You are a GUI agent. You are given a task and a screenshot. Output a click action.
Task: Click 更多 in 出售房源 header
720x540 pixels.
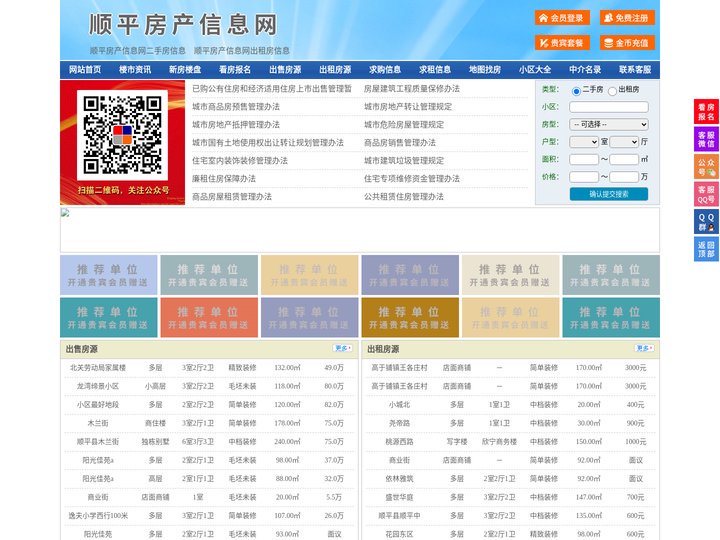[343, 349]
